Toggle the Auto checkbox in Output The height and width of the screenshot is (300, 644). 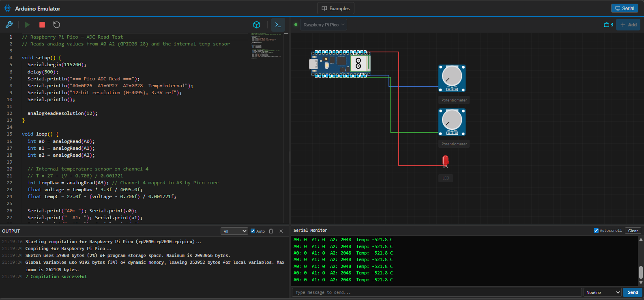point(253,231)
